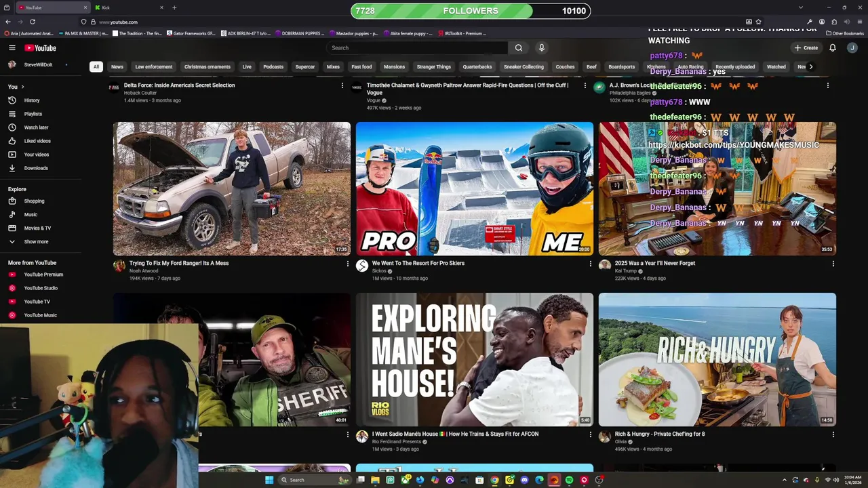
Task: Select the News filter chip
Action: [117, 66]
